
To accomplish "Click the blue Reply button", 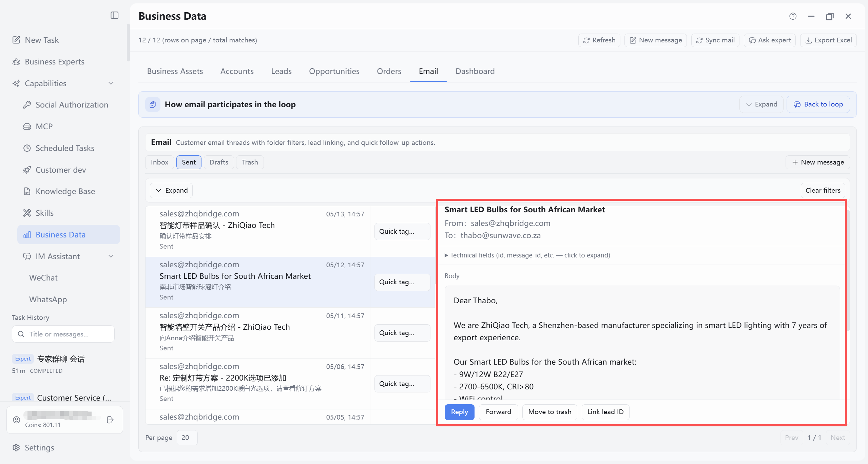I will [459, 412].
